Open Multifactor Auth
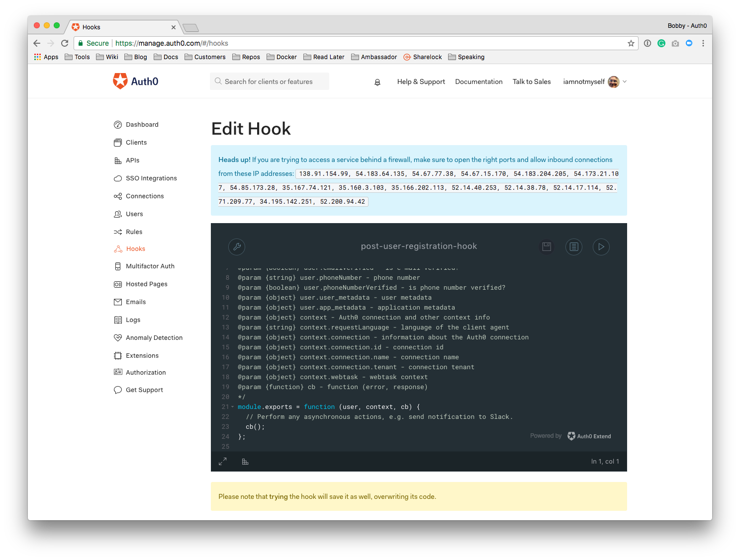This screenshot has width=740, height=560. pos(144,266)
